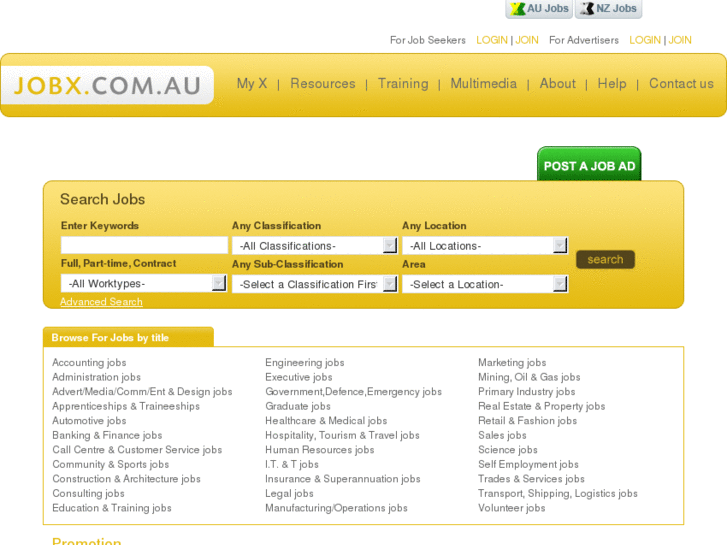The width and height of the screenshot is (727, 545).
Task: Go to JOBX.COM.AU home logo
Action: pyautogui.click(x=108, y=85)
